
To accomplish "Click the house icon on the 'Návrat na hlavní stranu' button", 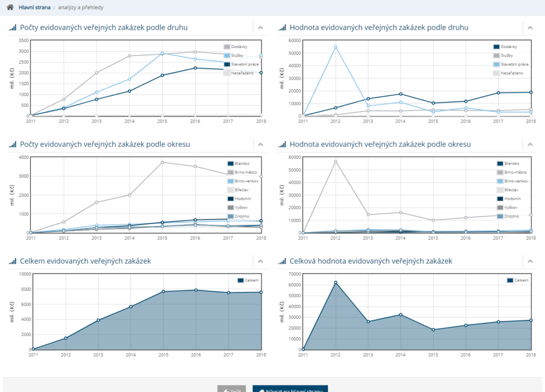I will point(262,390).
